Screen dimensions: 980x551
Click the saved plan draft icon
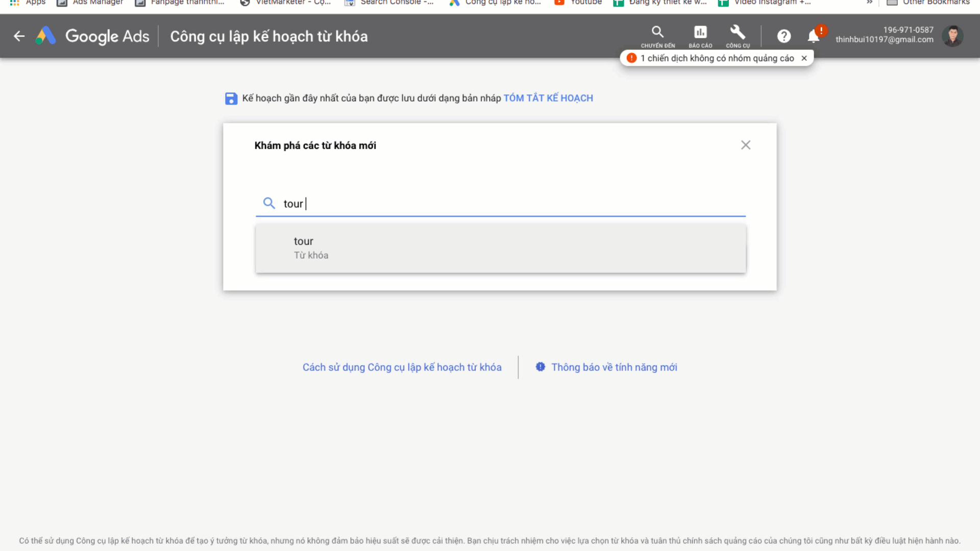pos(231,98)
